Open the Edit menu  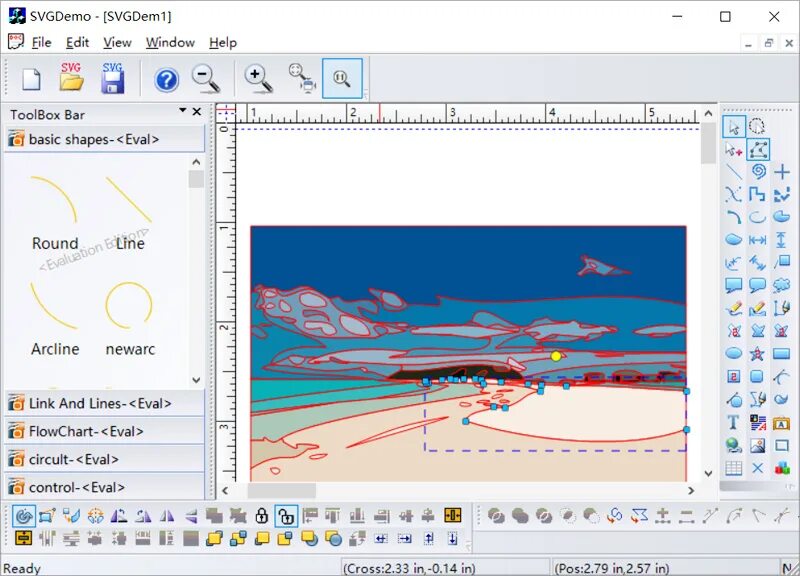[x=78, y=42]
